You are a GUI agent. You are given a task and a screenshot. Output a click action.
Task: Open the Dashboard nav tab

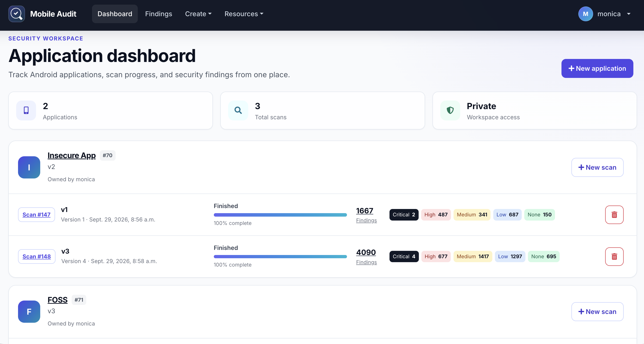[x=115, y=14]
